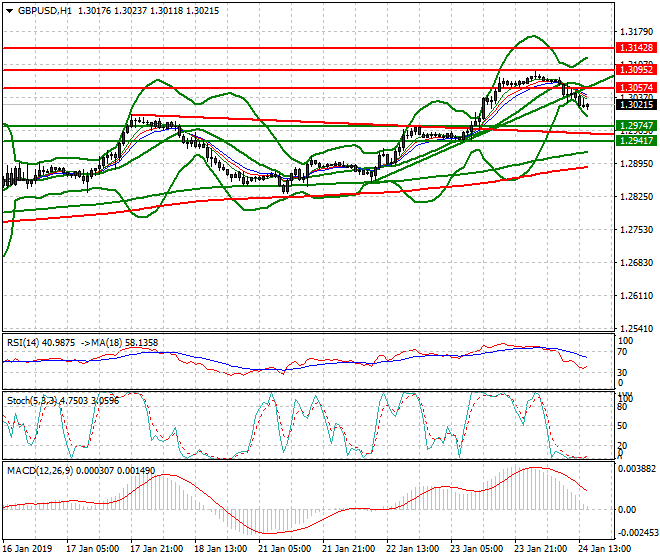The width and height of the screenshot is (660, 560).
Task: Click the MACD(12,26,9) indicator label
Action: [x=40, y=470]
